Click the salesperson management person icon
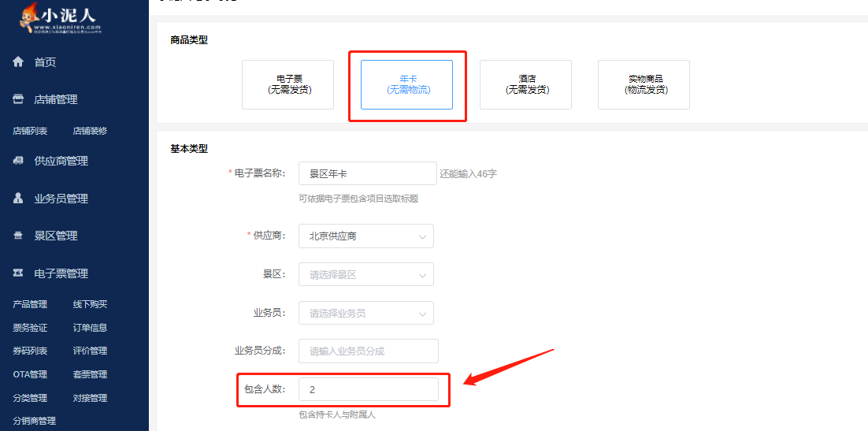Image resolution: width=868 pixels, height=431 pixels. coord(18,199)
